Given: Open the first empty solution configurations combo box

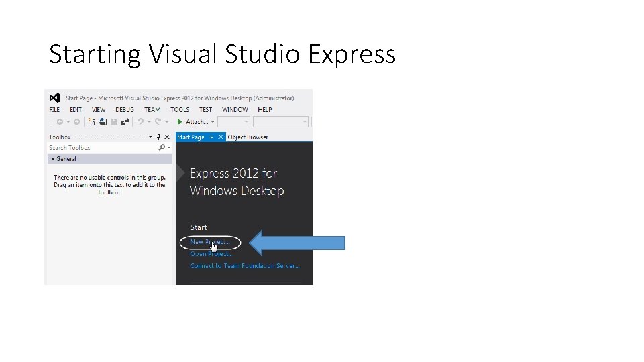Looking at the screenshot, I should (233, 122).
